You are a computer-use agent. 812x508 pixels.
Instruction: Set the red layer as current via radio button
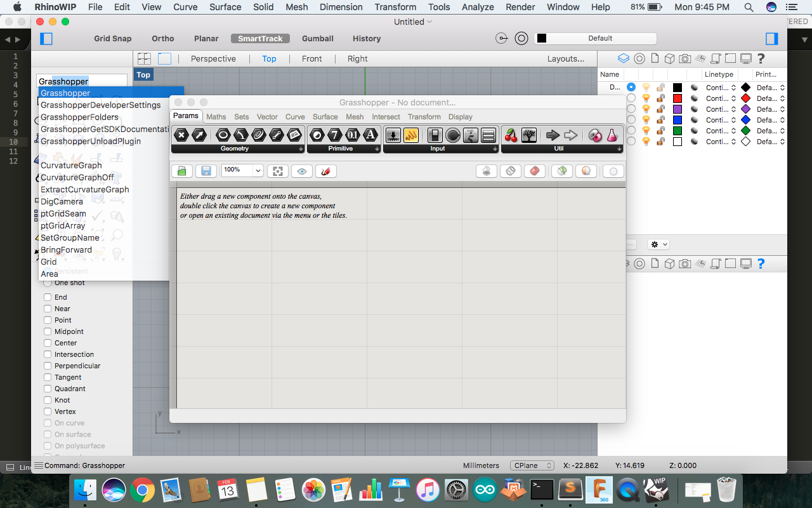631,98
